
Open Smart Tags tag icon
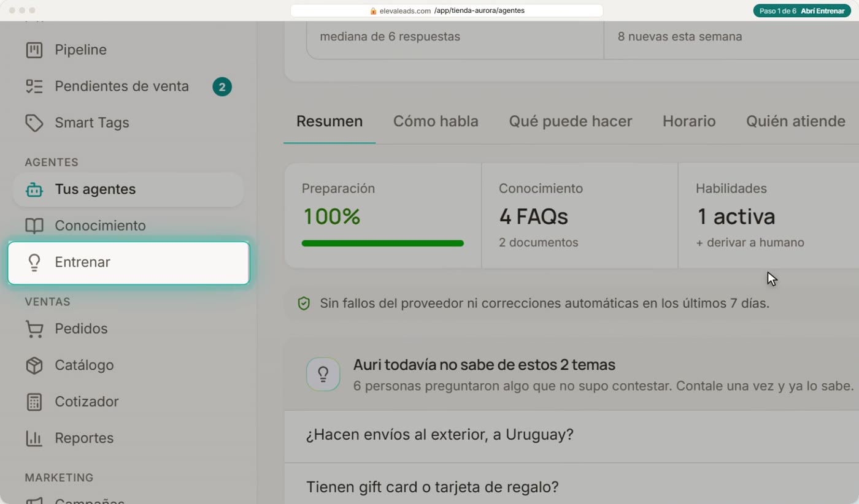[34, 123]
